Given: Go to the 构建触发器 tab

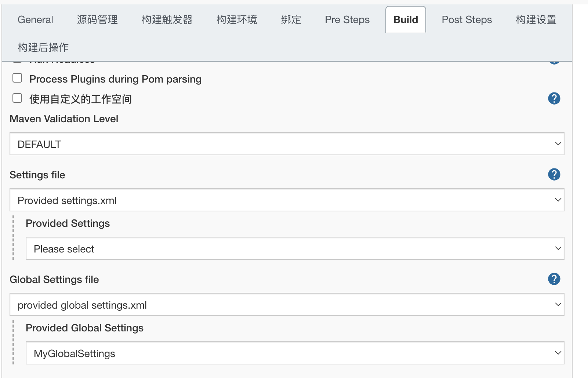Looking at the screenshot, I should point(167,19).
